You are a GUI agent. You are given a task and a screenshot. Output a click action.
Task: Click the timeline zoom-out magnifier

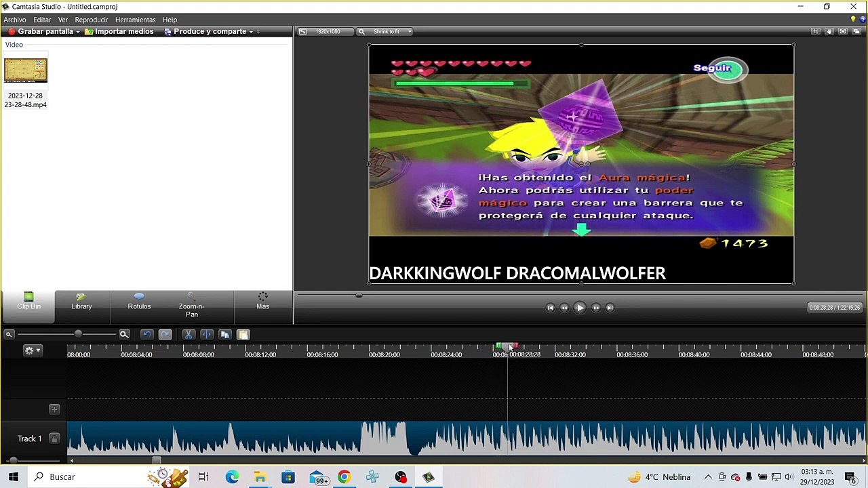coord(9,334)
